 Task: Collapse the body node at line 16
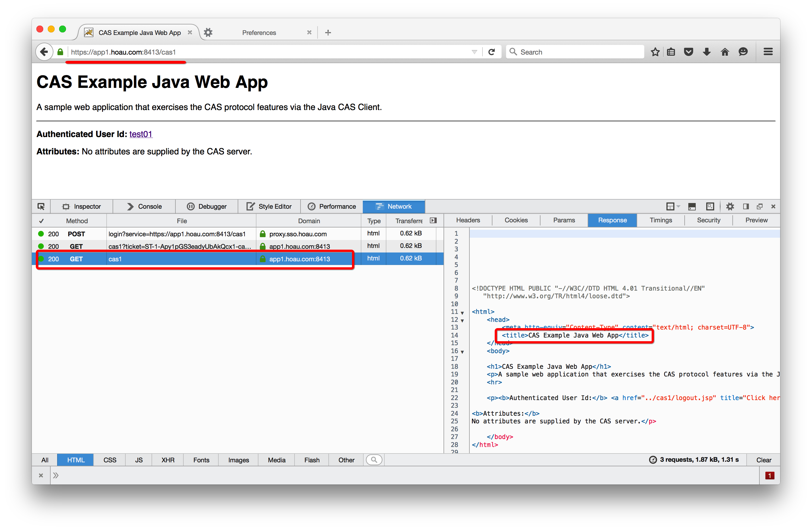pos(462,352)
